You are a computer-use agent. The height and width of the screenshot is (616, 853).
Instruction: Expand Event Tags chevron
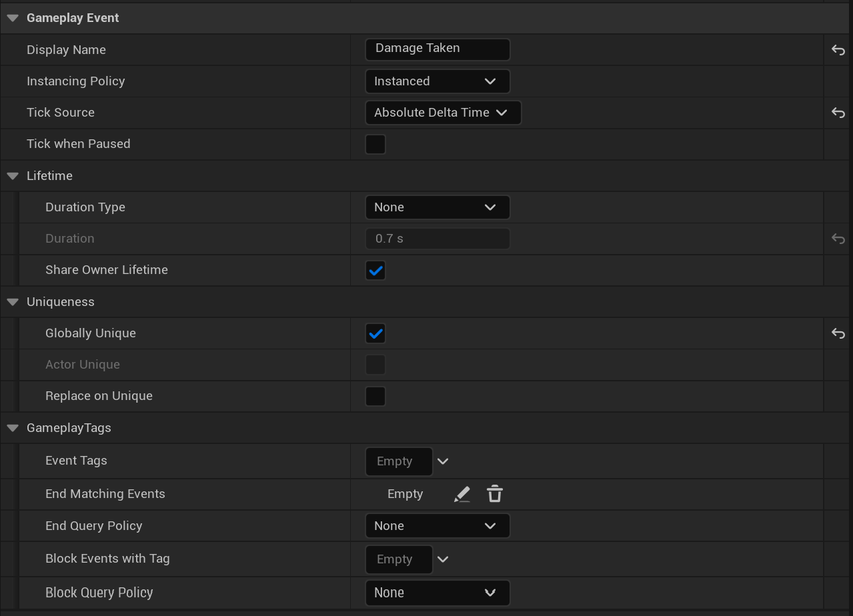click(x=443, y=461)
